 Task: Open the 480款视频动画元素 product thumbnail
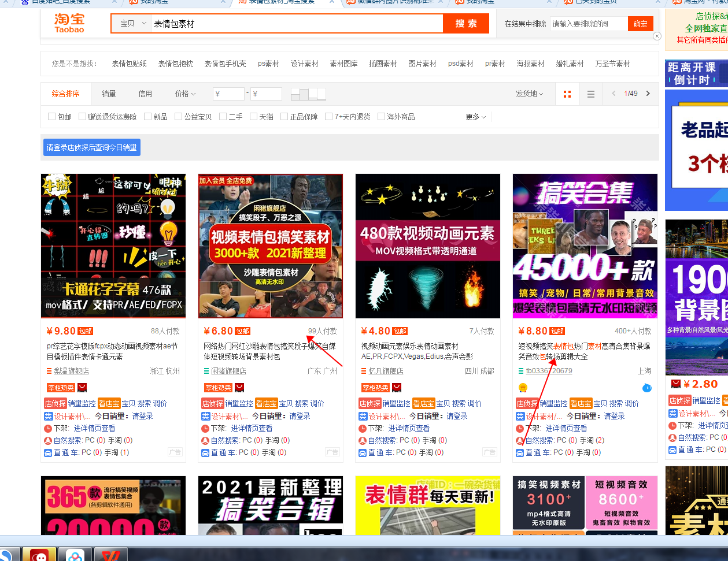tap(428, 246)
